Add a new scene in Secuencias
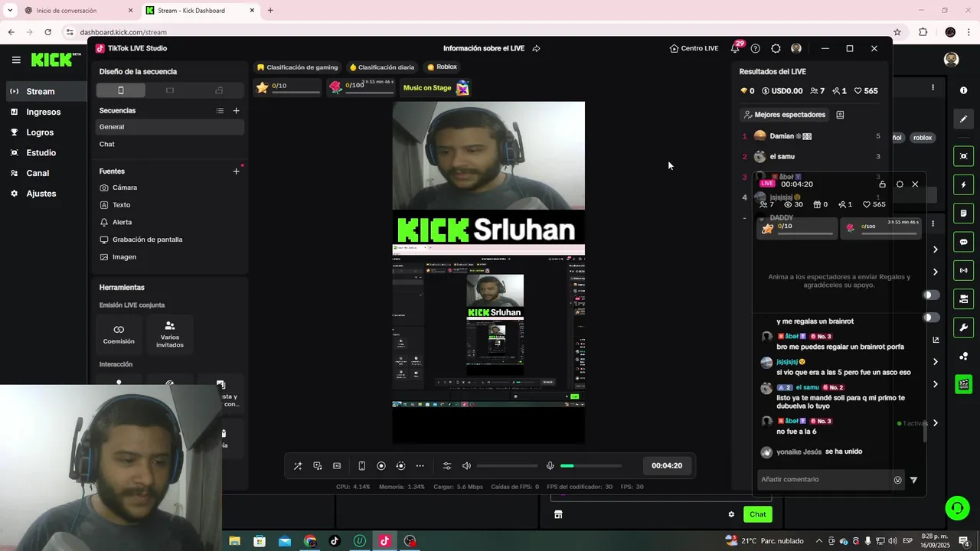 pos(236,111)
